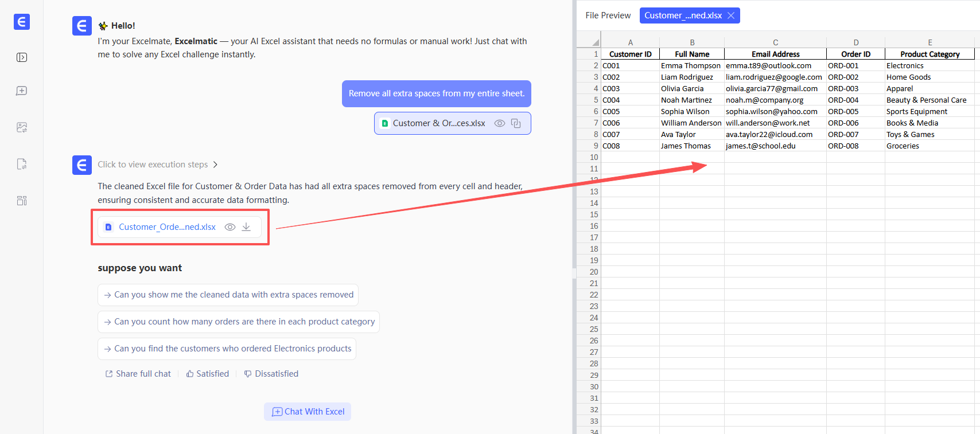
Task: Preview the uploaded Customer & Or...ces.xlsx via eye icon
Action: click(500, 123)
